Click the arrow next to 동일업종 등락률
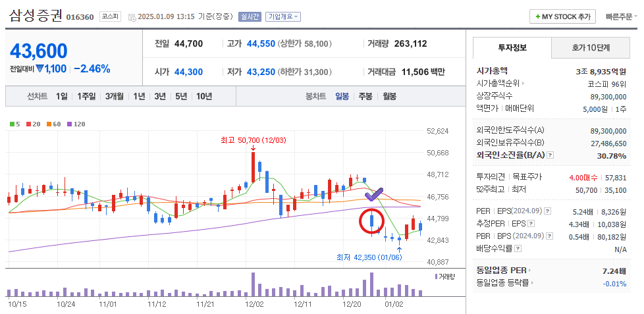This screenshot has height=314, width=644. (532, 283)
